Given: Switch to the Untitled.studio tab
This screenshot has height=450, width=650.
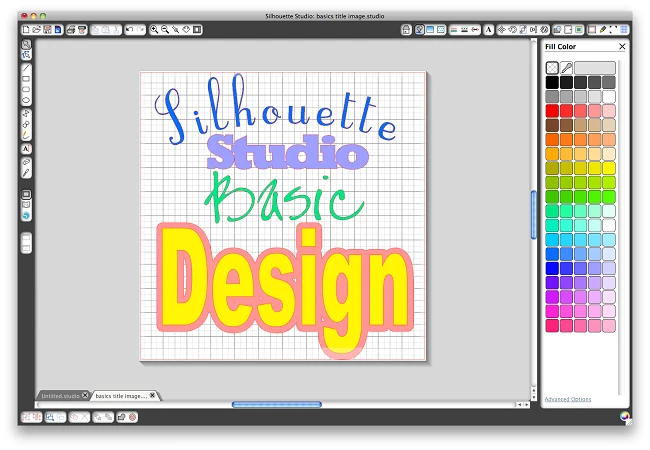Looking at the screenshot, I should 61,396.
